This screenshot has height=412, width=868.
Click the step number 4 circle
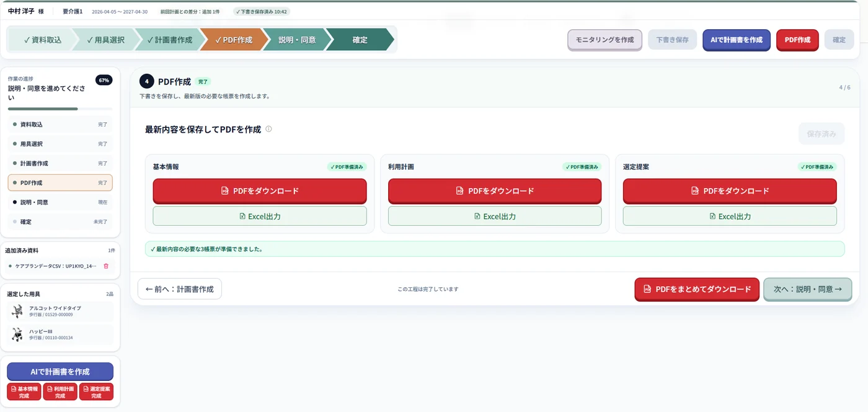pyautogui.click(x=147, y=81)
